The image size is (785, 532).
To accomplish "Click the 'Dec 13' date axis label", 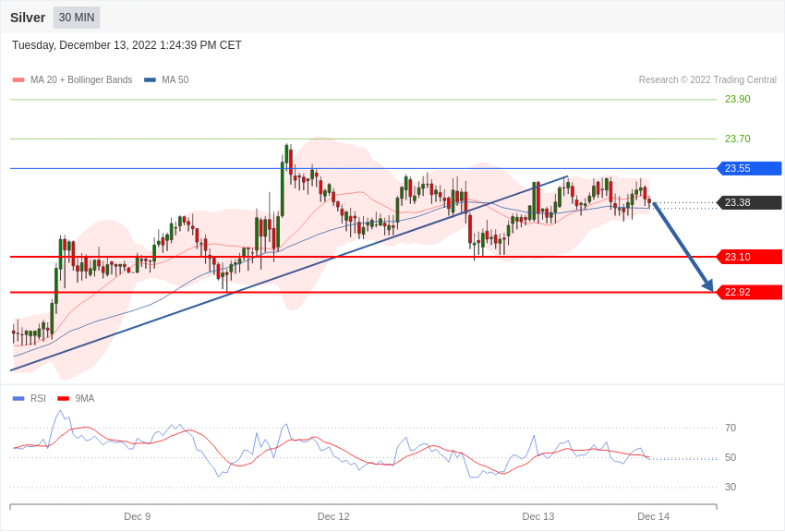I will pyautogui.click(x=538, y=516).
